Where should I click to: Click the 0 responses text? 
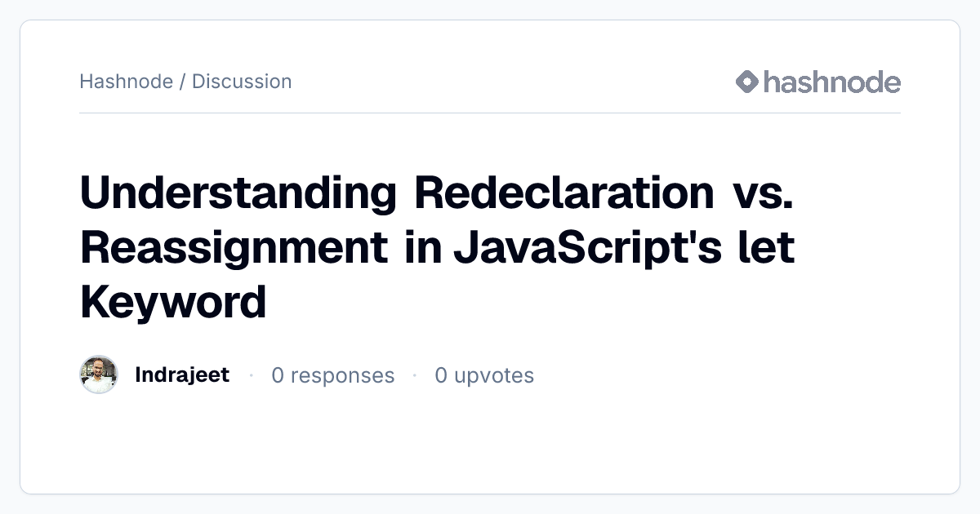pos(333,375)
